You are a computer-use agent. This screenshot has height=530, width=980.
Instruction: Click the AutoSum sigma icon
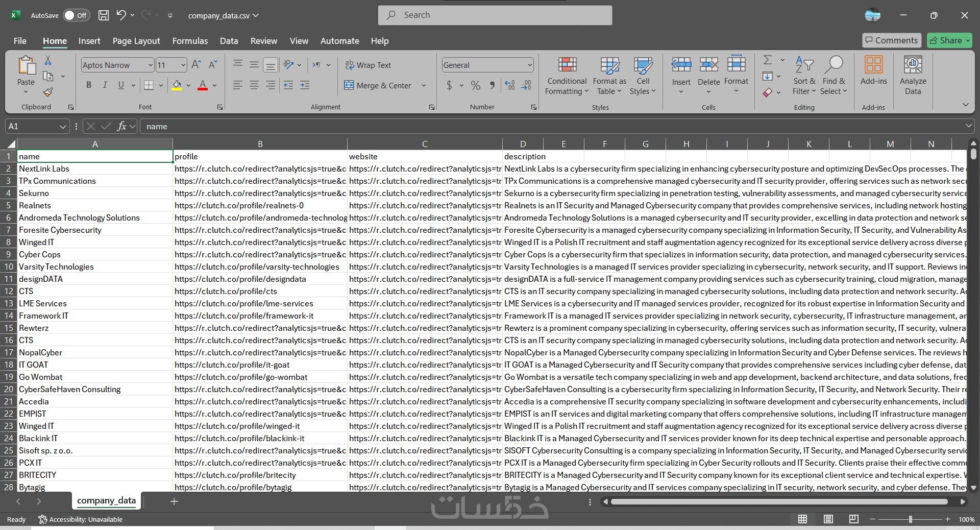click(x=768, y=60)
